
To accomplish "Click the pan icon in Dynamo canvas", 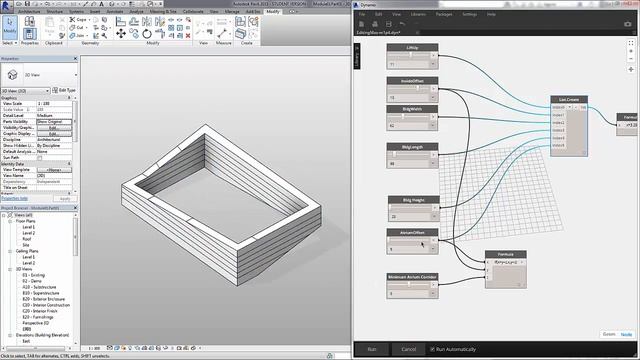I will (x=631, y=69).
